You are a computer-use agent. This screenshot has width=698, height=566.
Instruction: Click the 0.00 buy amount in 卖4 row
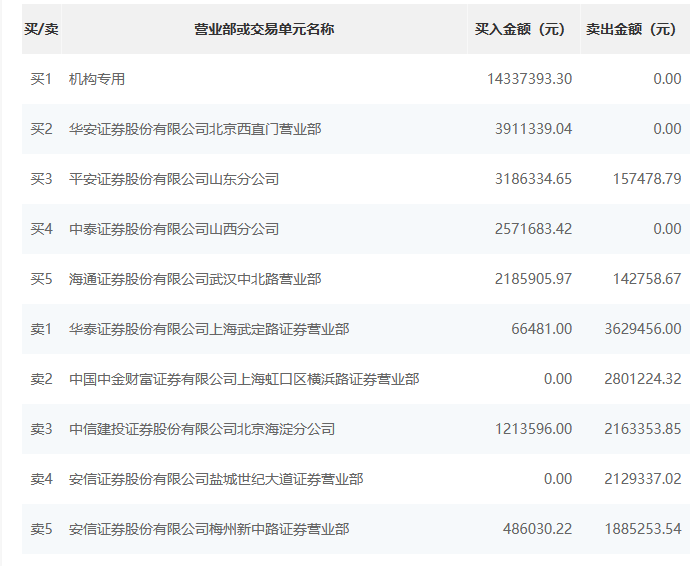(x=558, y=479)
